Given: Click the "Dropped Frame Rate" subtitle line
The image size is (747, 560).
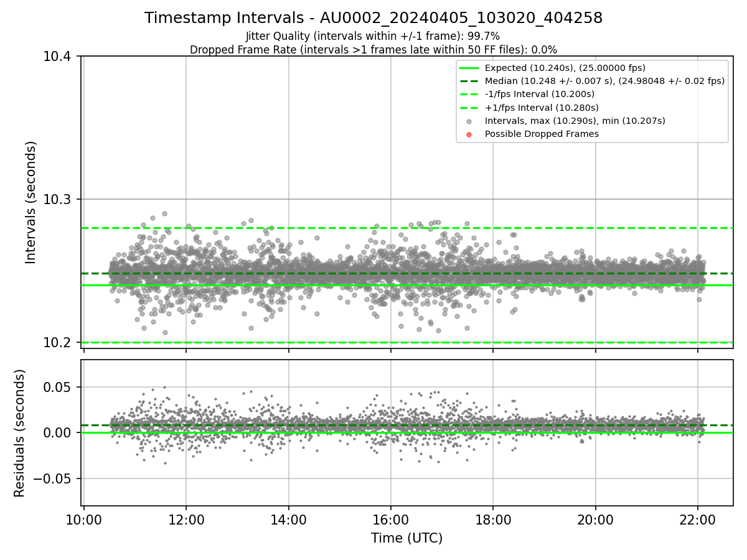Looking at the screenshot, I should click(374, 49).
